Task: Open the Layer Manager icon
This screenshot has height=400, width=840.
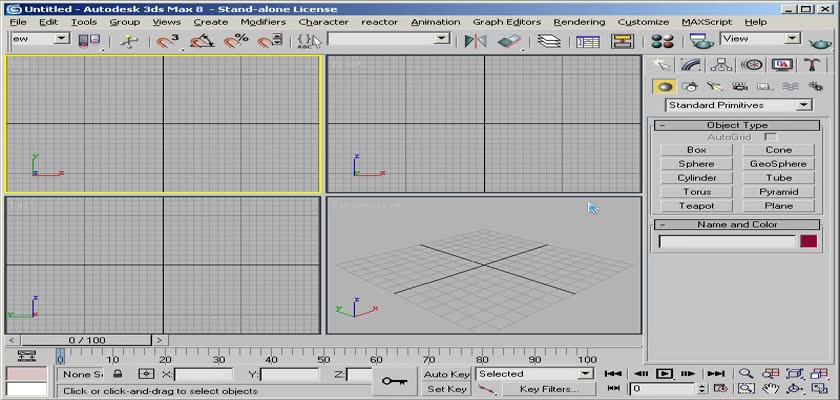Action: click(549, 41)
